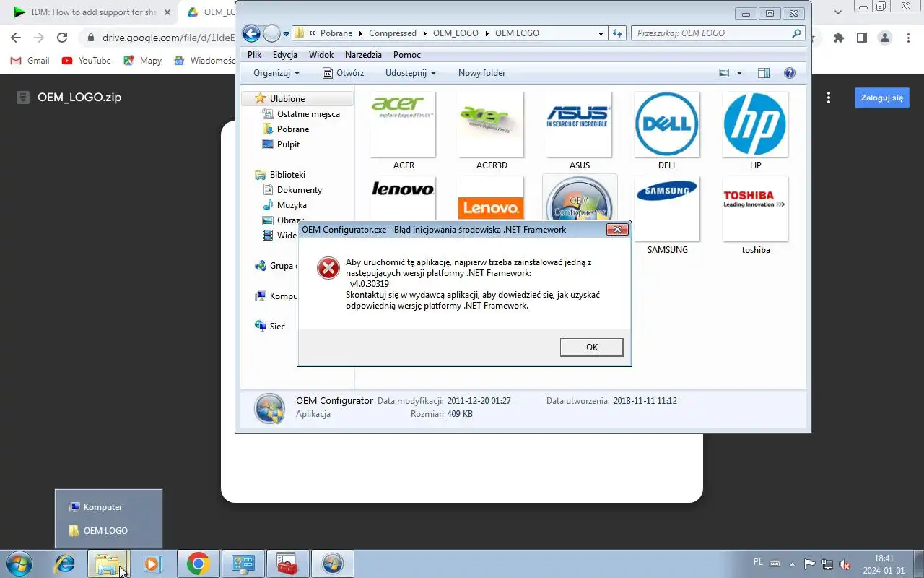Open Pobrane in the navigation pane
The width and height of the screenshot is (924, 578).
(x=293, y=129)
